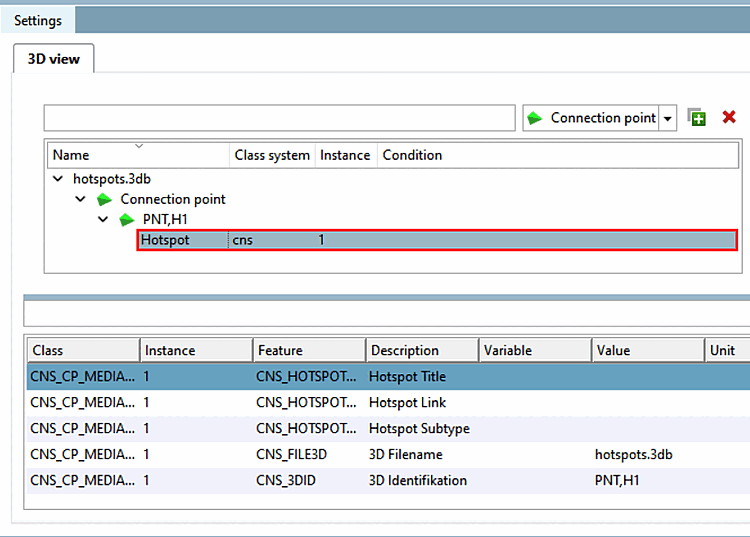The width and height of the screenshot is (750, 537).
Task: Click the green icon beside Connection point tree node
Action: pyautogui.click(x=104, y=199)
